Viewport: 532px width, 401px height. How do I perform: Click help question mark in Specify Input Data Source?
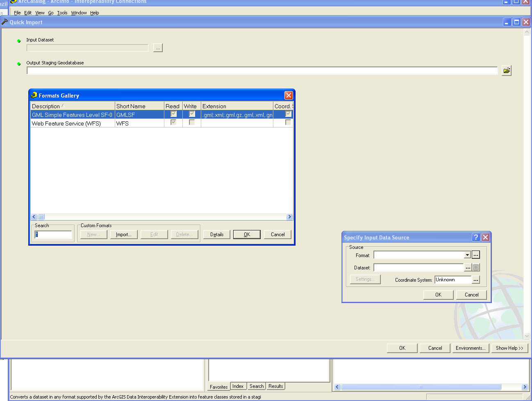(x=476, y=237)
